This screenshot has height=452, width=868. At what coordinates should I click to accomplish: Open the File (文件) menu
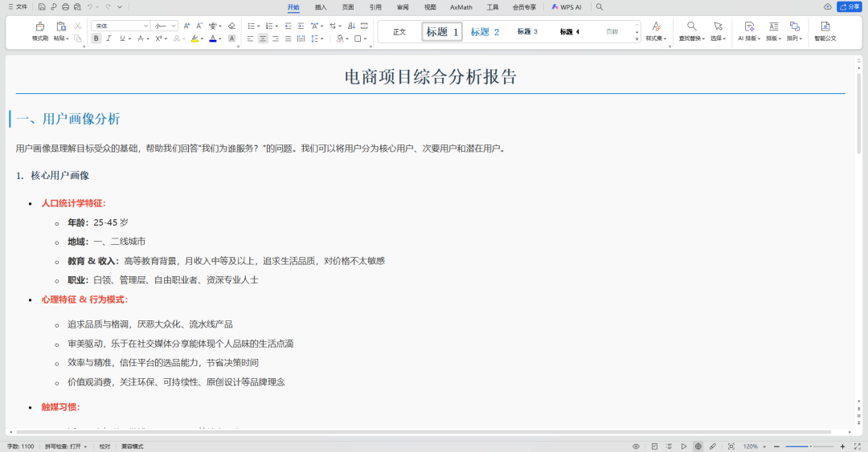(18, 7)
